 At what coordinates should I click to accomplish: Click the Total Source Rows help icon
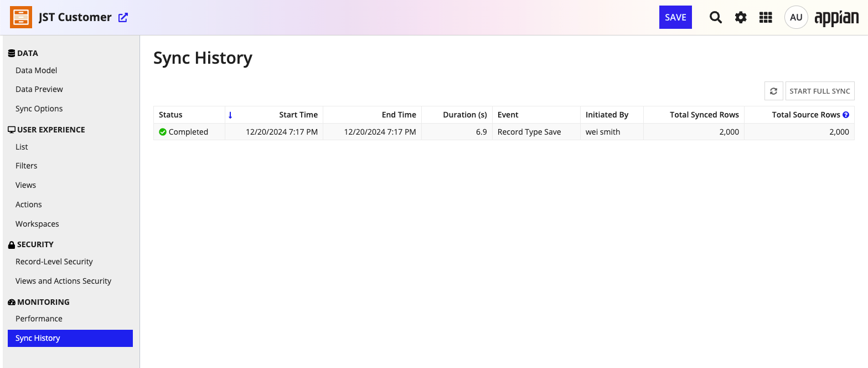(x=846, y=115)
